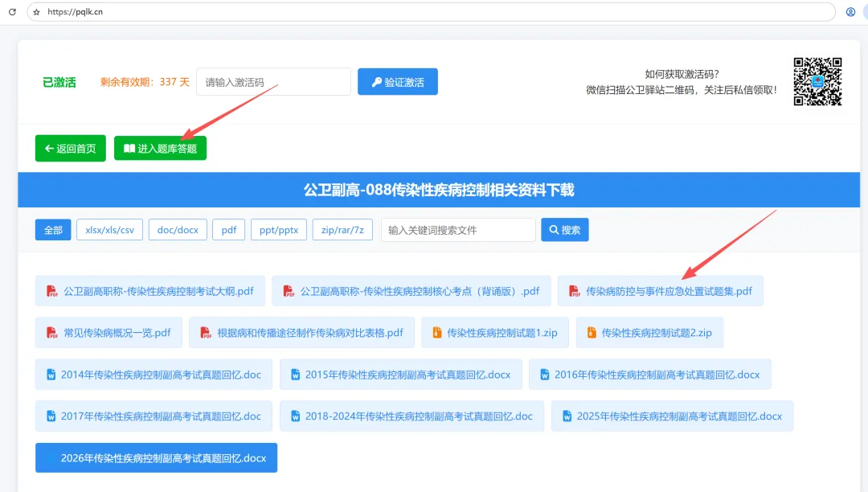Open 2017年传染性疾病控制副高考试真题回忆.doc
The width and height of the screenshot is (868, 492).
(x=154, y=416)
